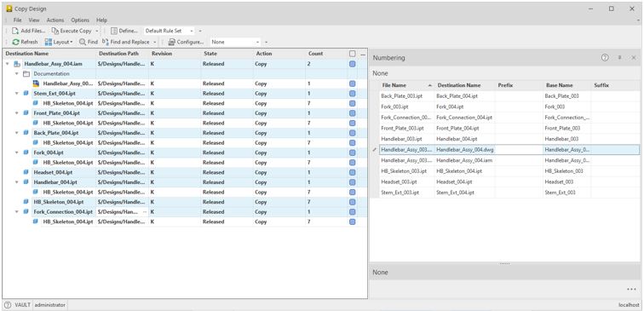Image resolution: width=644 pixels, height=311 pixels.
Task: Toggle the checkbox for Back_Plate_004.ipt
Action: coord(353,133)
